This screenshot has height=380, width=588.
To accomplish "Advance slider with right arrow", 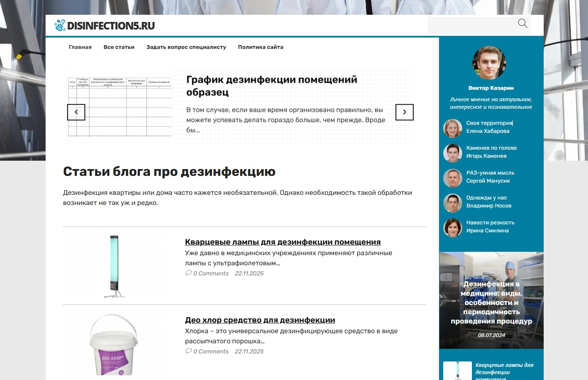I will click(x=404, y=112).
